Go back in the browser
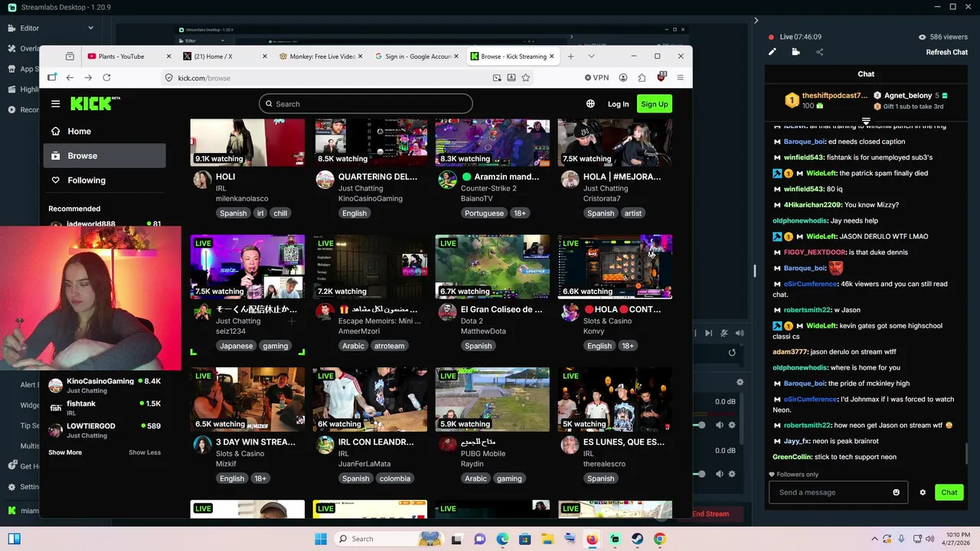This screenshot has width=980, height=551. tap(70, 77)
